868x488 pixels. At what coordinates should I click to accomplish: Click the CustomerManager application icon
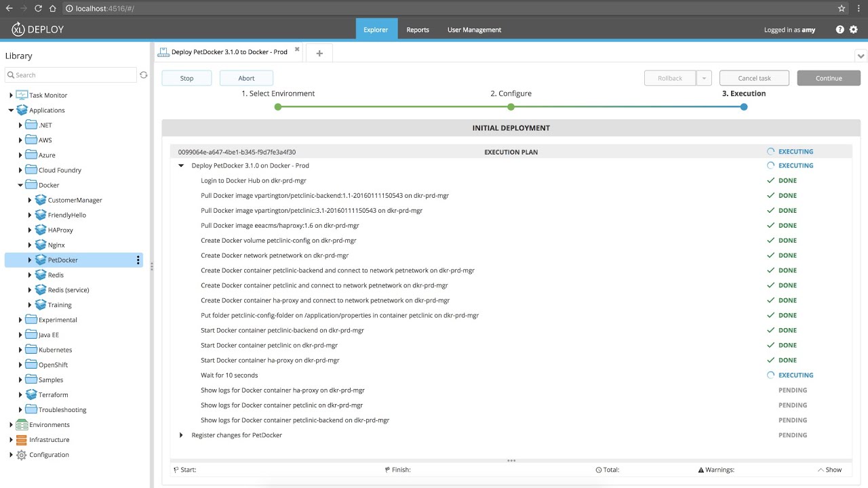pos(41,200)
